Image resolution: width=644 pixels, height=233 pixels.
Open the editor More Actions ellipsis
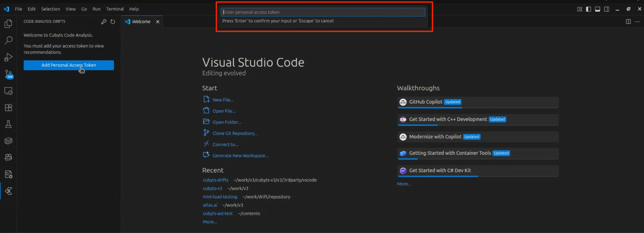click(637, 22)
